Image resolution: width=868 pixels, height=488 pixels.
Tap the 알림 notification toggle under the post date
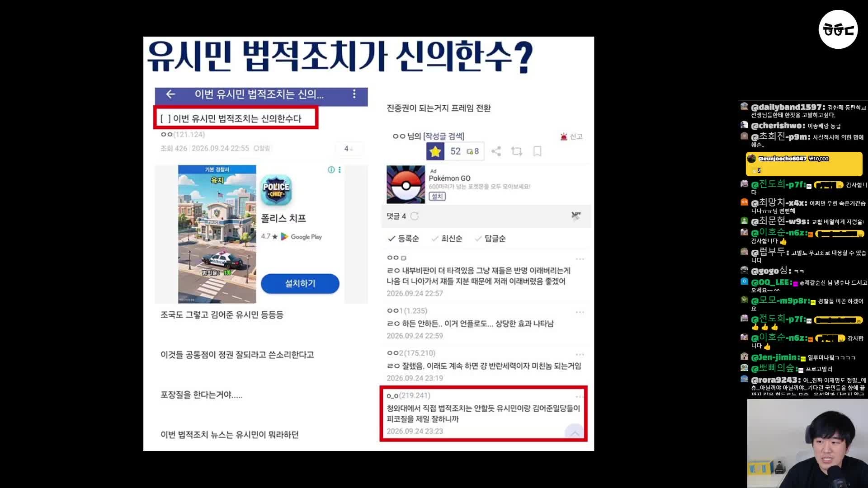tap(262, 148)
